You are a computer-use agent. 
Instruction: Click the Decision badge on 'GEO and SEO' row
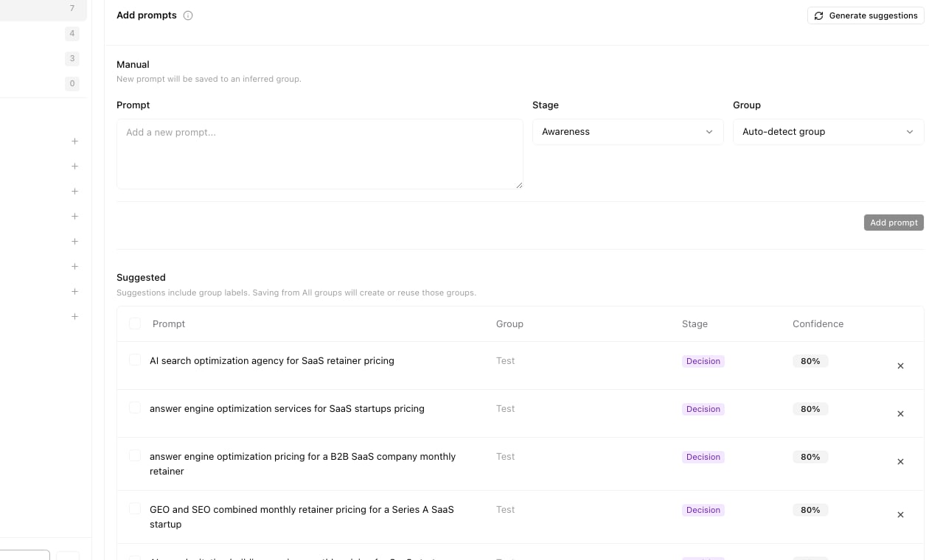tap(703, 510)
